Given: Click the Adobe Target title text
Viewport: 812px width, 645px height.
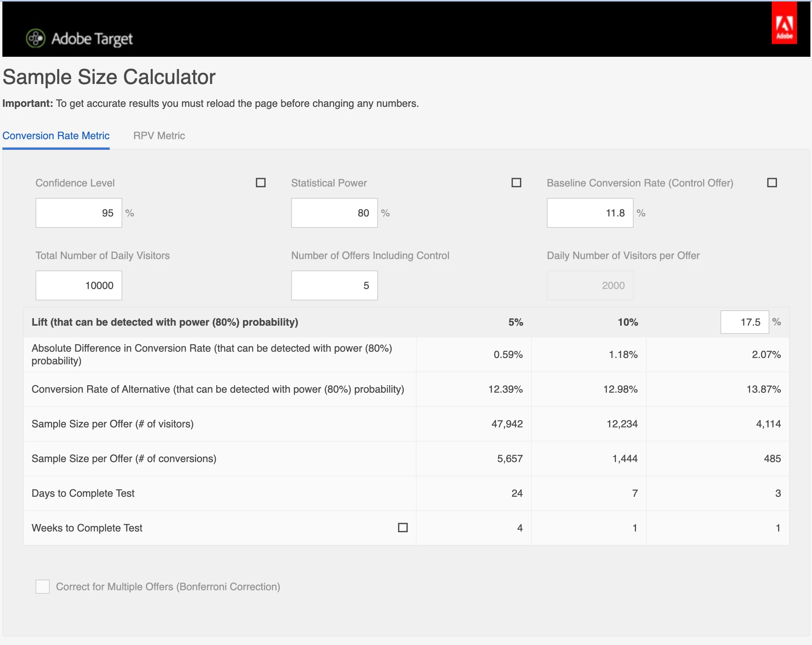Looking at the screenshot, I should tap(92, 39).
